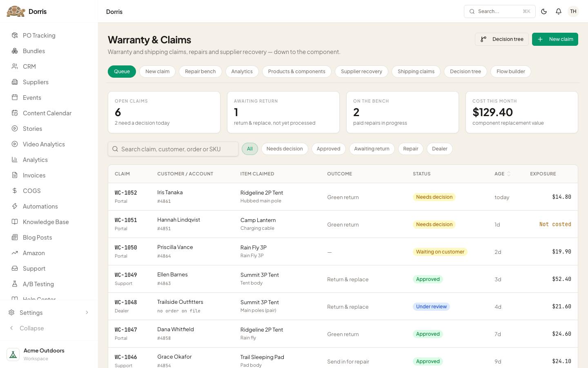Viewport: 588px width, 368px height.
Task: Toggle dark mode moon icon
Action: tap(544, 11)
